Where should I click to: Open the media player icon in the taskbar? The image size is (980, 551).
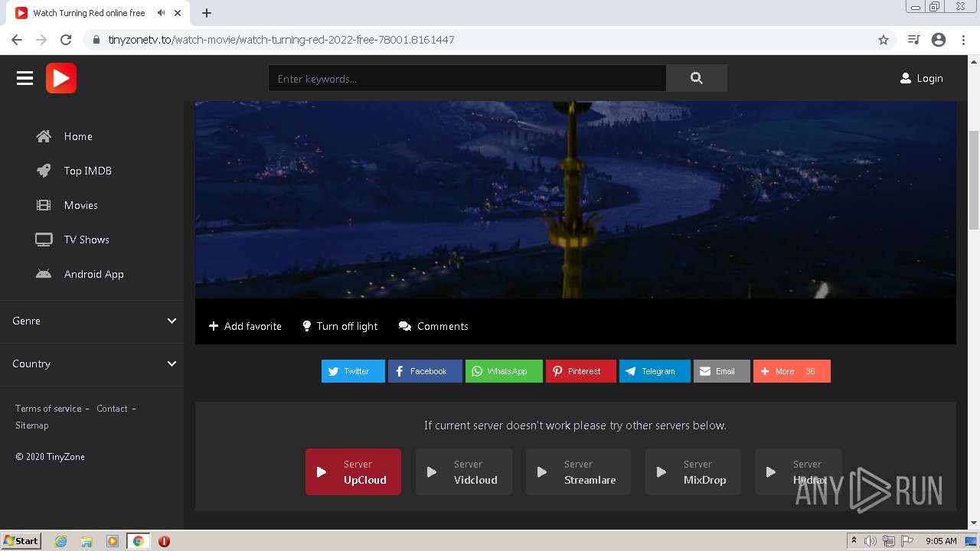point(112,541)
